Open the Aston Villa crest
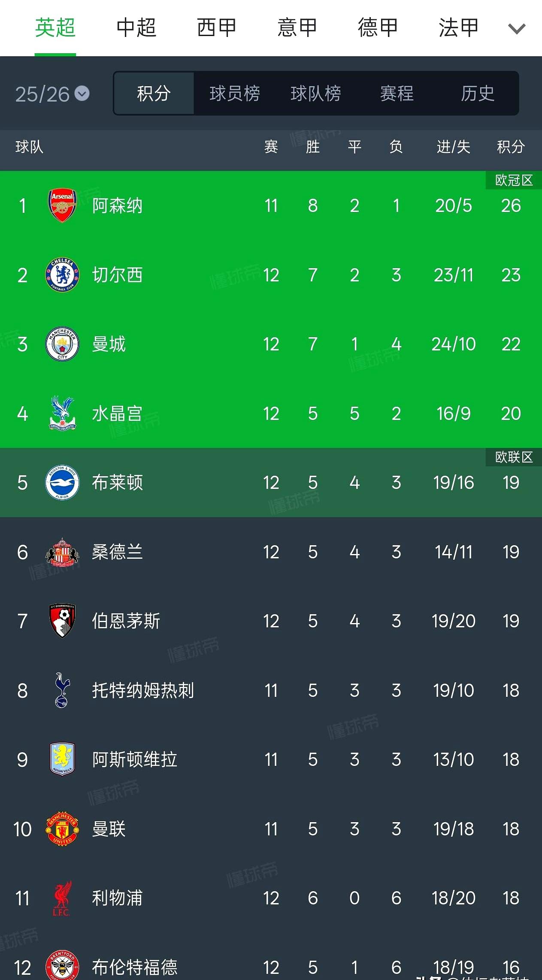542x980 pixels. (x=62, y=759)
